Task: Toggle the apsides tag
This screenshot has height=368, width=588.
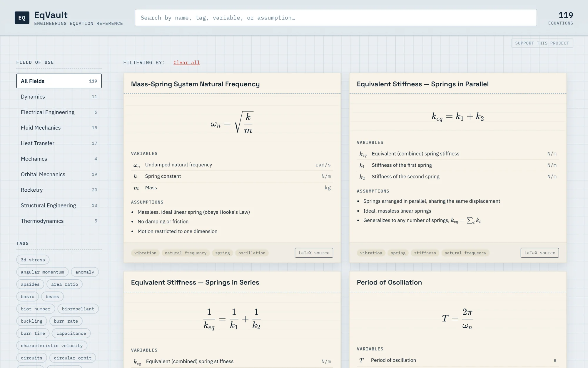Action: click(30, 284)
